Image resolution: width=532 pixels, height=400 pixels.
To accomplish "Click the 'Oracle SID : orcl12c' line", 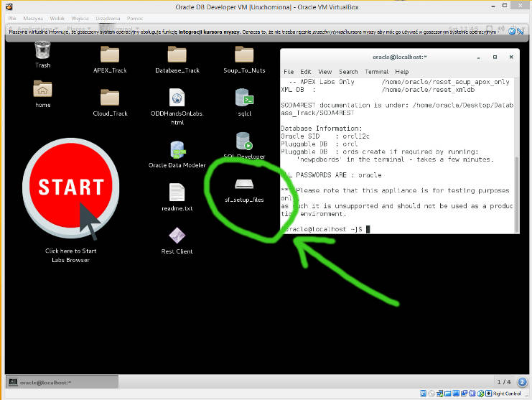I will [325, 136].
